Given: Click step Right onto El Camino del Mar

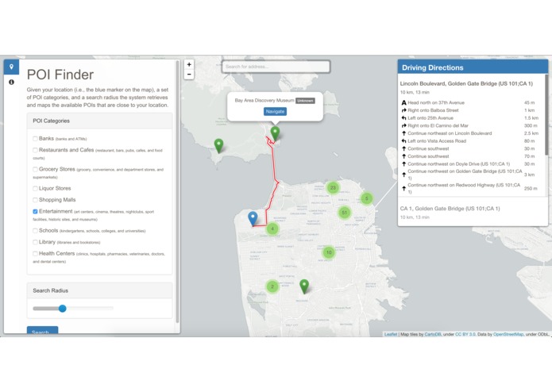Looking at the screenshot, I should [471, 125].
